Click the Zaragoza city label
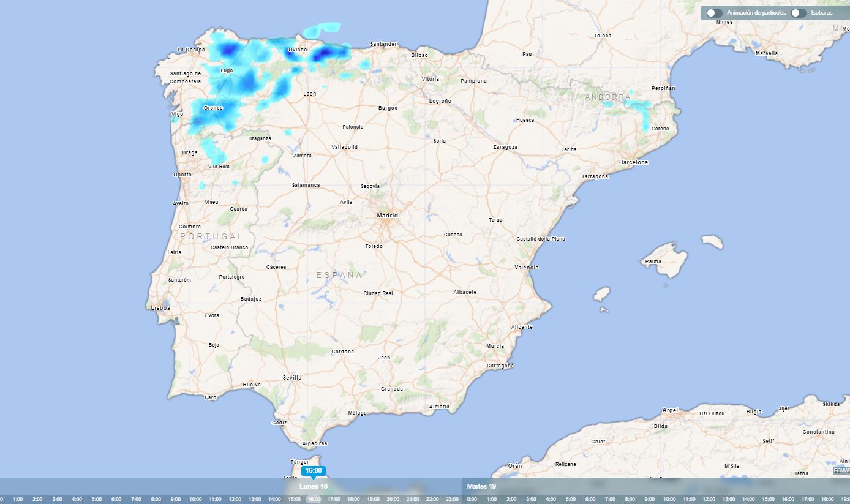The height and width of the screenshot is (504, 850). point(505,147)
